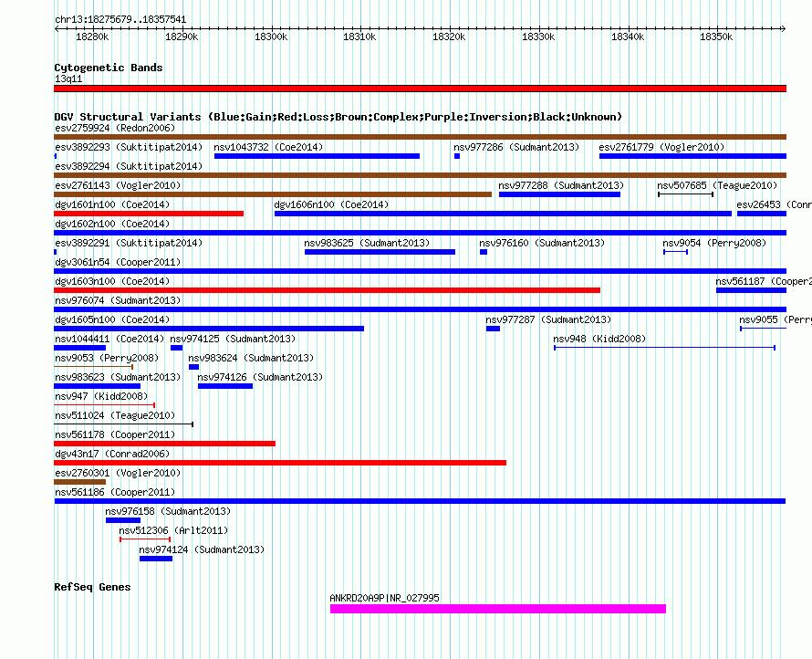Click the nsv974126 (Sudmant2013) blue bar
812x659 pixels.
click(x=225, y=386)
